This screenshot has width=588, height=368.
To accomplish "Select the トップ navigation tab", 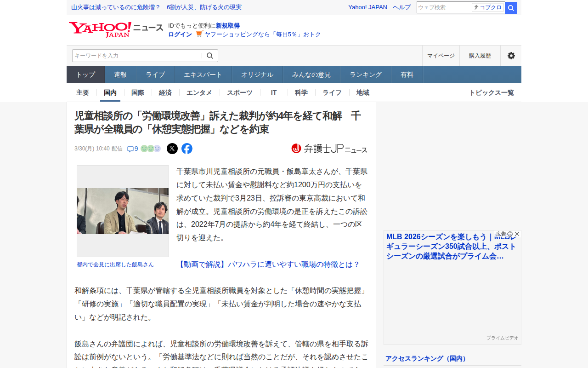I will point(86,75).
